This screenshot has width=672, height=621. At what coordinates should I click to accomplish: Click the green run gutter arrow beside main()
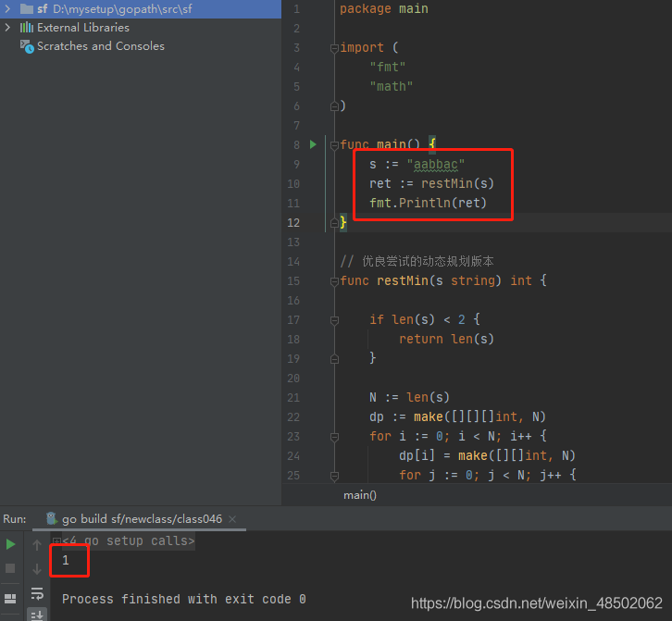pos(313,144)
